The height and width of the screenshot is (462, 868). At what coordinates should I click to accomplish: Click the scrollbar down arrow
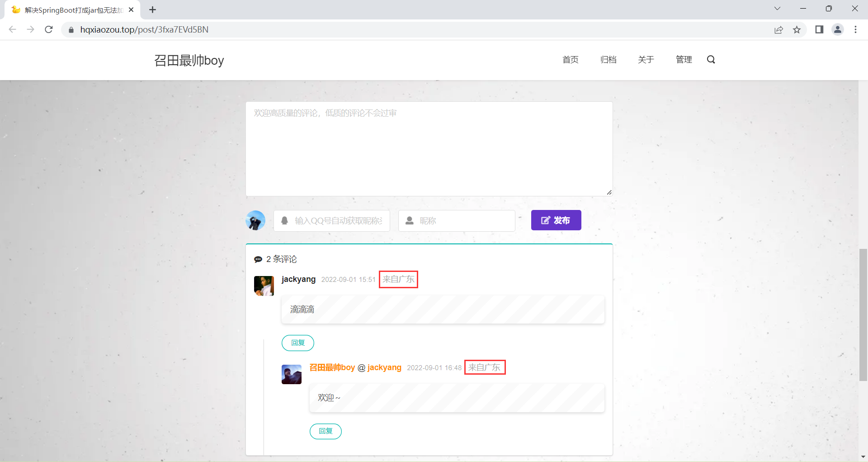[x=863, y=457]
